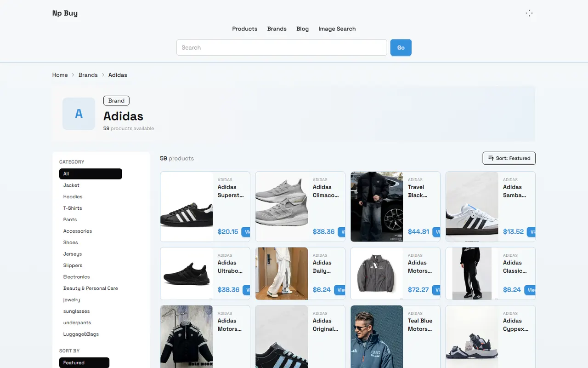This screenshot has height=368, width=588.
Task: Open the Image Search menu item
Action: [x=337, y=29]
